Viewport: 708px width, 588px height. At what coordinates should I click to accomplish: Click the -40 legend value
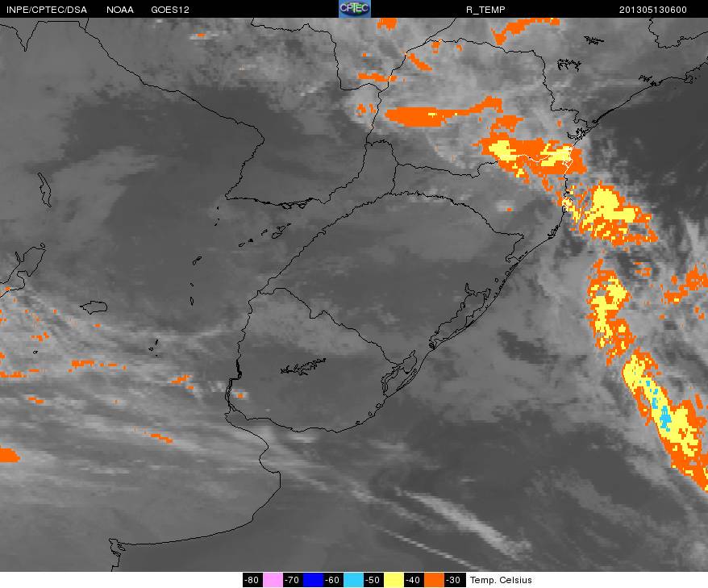click(x=414, y=580)
